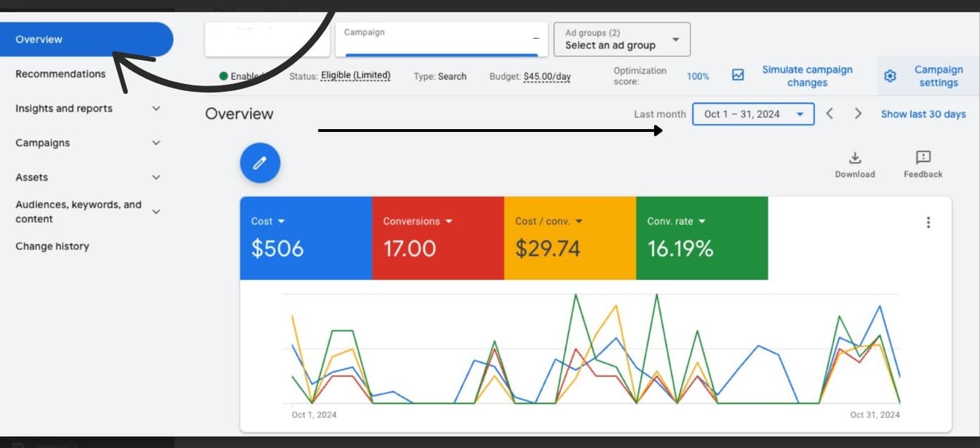The image size is (980, 448).
Task: Click the Overview page heading
Action: pos(239,114)
